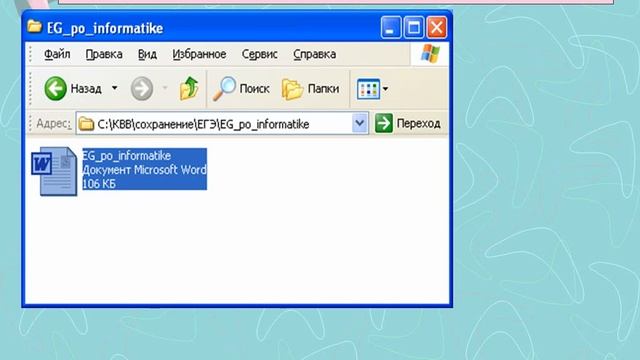The image size is (640, 360).
Task: Maximize the EG_po_informatike window
Action: pyautogui.click(x=414, y=28)
